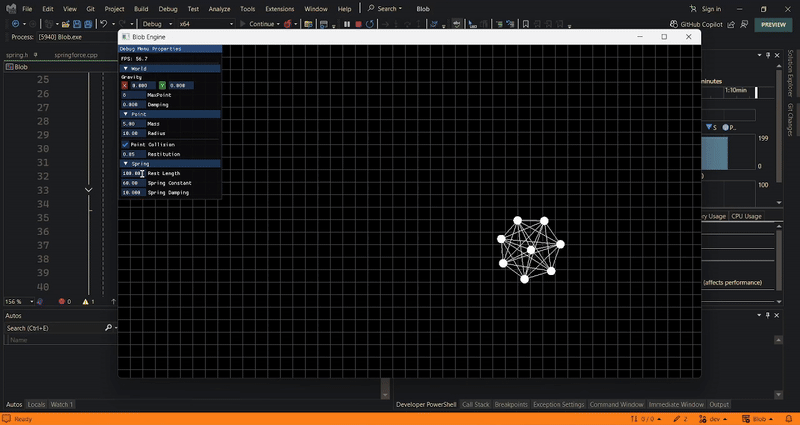
Task: Click the Navigate Backward arrow icon
Action: click(15, 24)
